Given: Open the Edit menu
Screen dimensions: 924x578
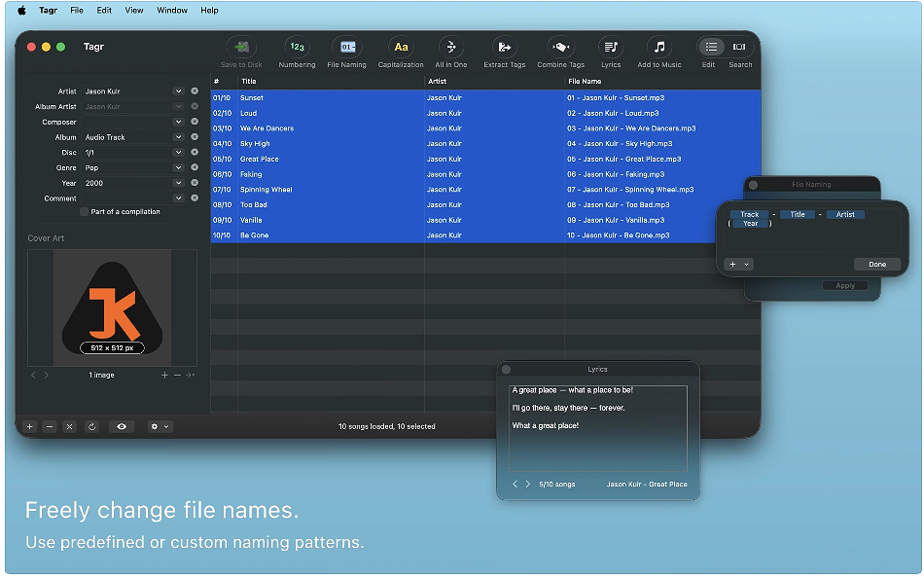Looking at the screenshot, I should tap(104, 10).
